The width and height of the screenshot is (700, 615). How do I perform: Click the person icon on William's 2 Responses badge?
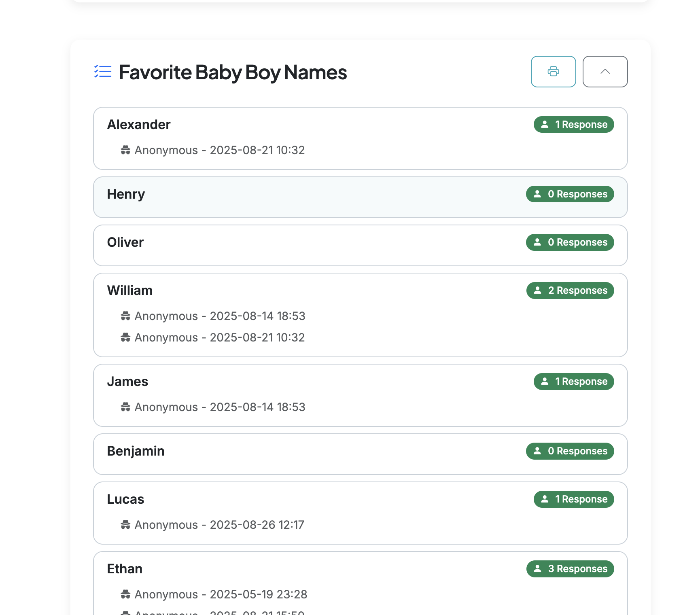tap(537, 290)
